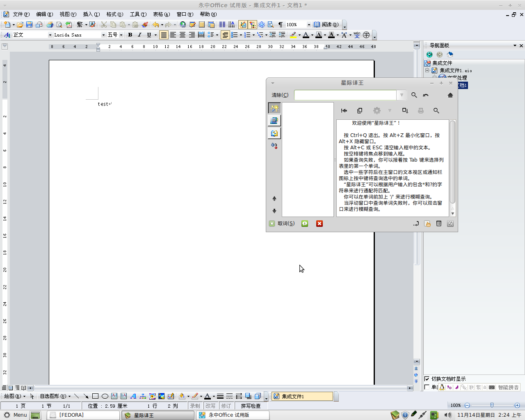Insert a hyperlink using the globe icon

(x=183, y=25)
